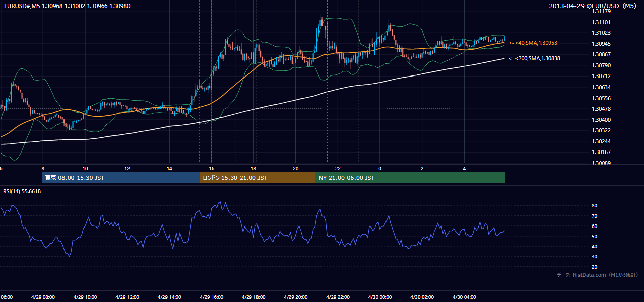Image resolution: width=644 pixels, height=302 pixels.
Task: Click RSI scale value 60
Action: pyautogui.click(x=594, y=226)
